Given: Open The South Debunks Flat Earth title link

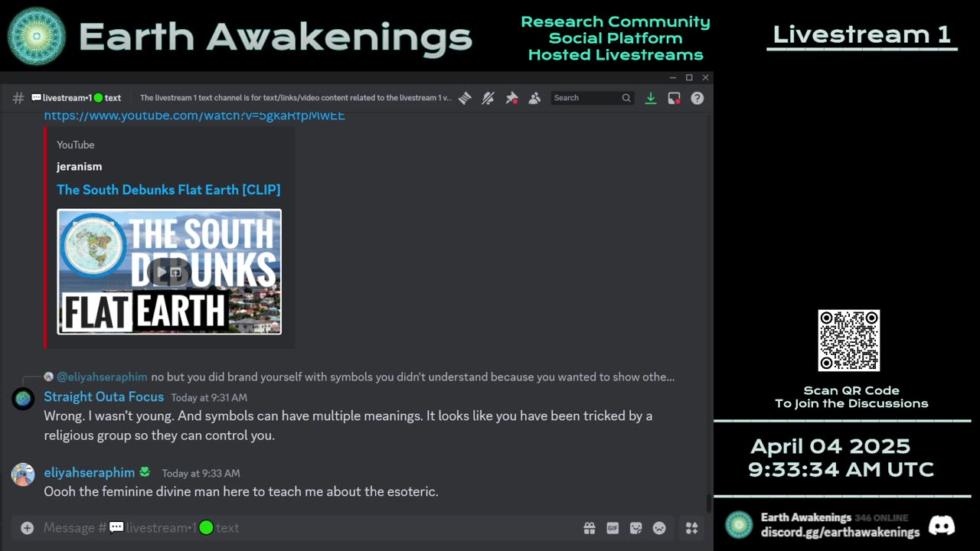Looking at the screenshot, I should (168, 190).
